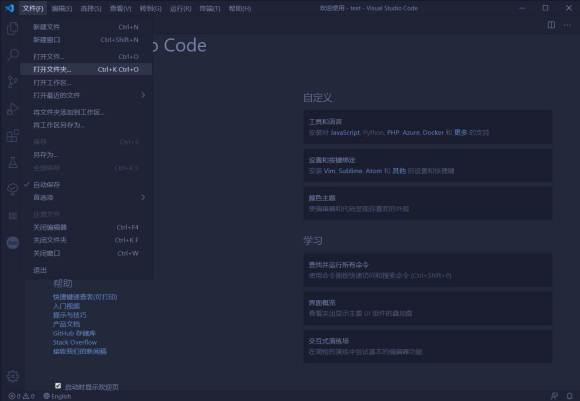
Task: Open the Extensions view
Action: pos(13,135)
